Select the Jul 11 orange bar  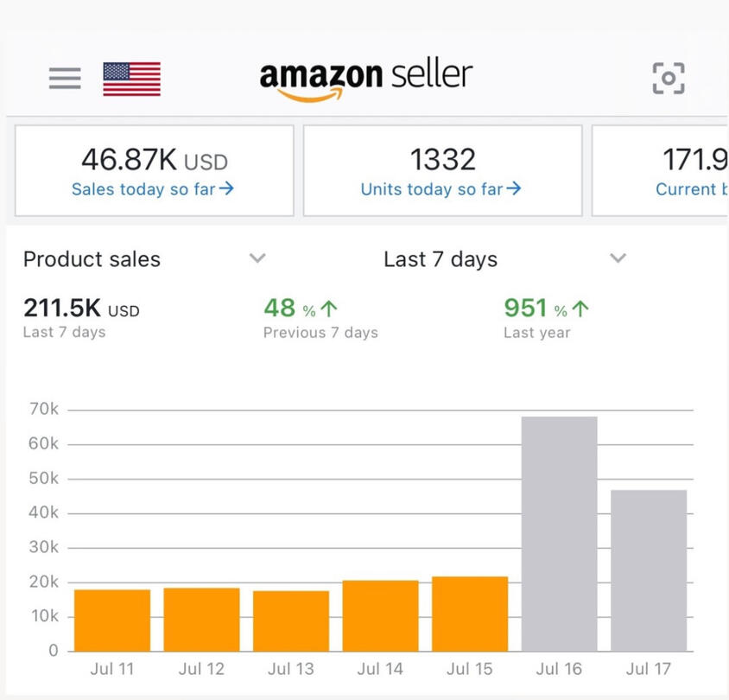pos(112,620)
